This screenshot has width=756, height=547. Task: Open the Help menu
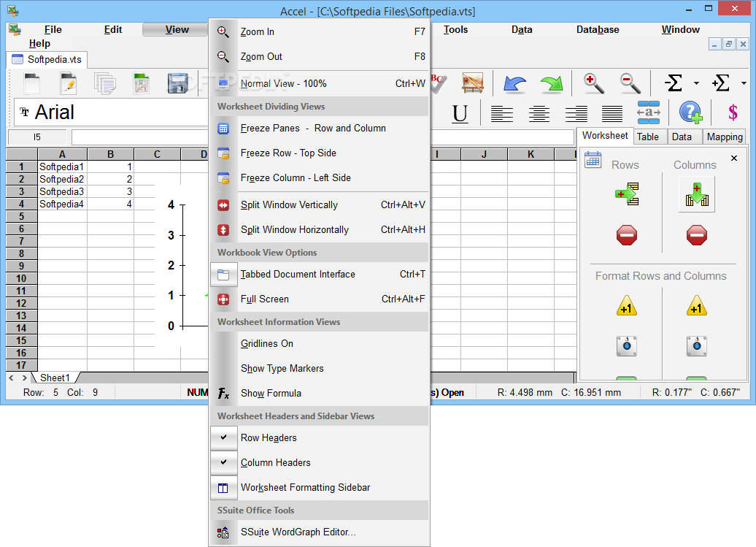pyautogui.click(x=39, y=43)
